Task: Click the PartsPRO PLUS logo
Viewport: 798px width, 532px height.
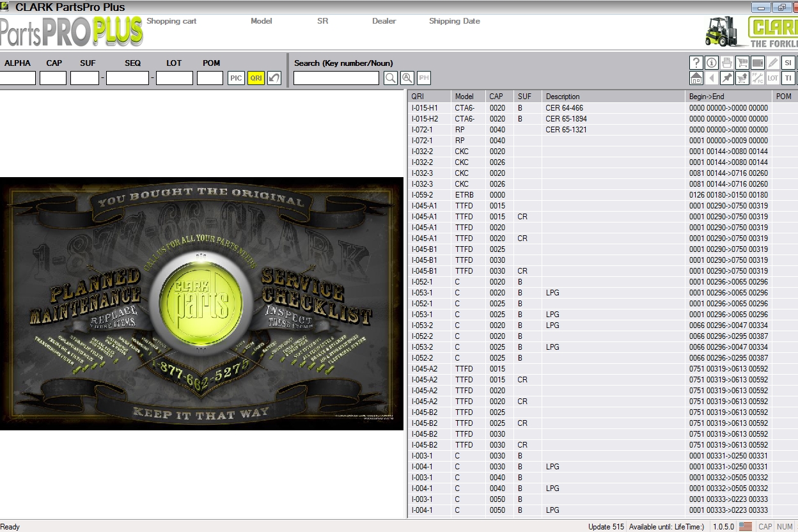Action: (x=71, y=32)
